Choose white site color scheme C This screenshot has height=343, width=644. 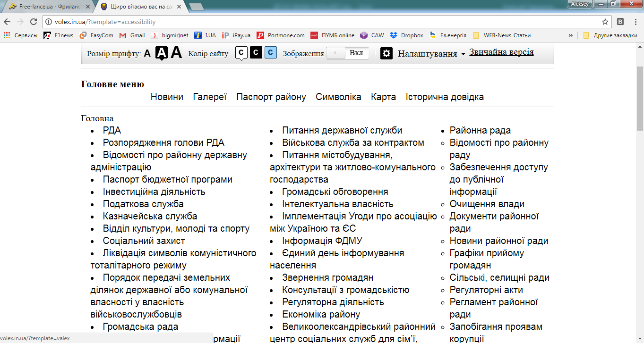(241, 53)
